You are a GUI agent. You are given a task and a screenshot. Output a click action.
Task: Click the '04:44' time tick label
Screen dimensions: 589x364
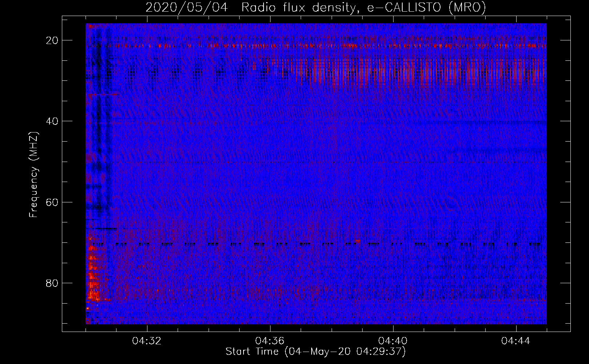516,341
